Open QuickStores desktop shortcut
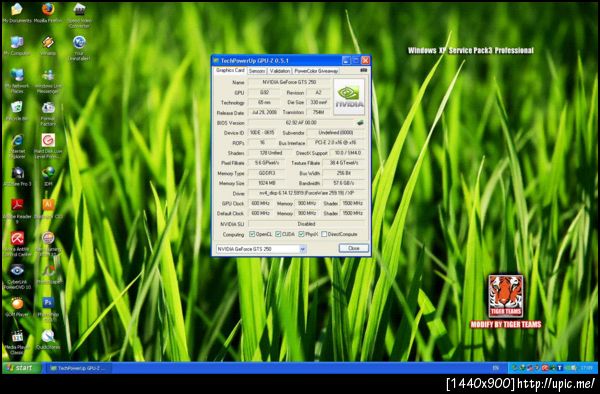This screenshot has height=394, width=600. coord(48,340)
